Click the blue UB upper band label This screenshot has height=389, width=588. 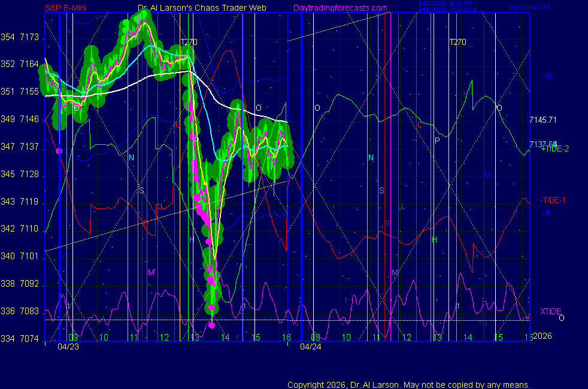pyautogui.click(x=546, y=76)
